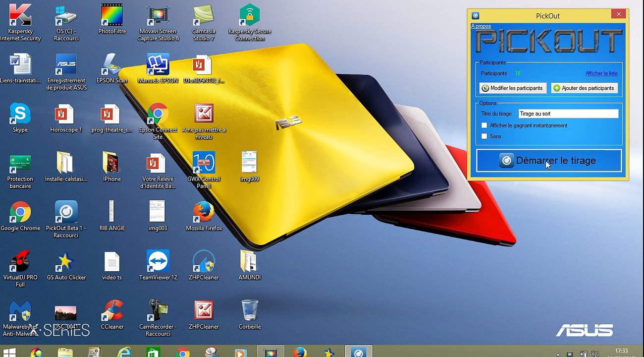This screenshot has width=644, height=357.
Task: Open Internet Explorer from the taskbar
Action: point(123,353)
